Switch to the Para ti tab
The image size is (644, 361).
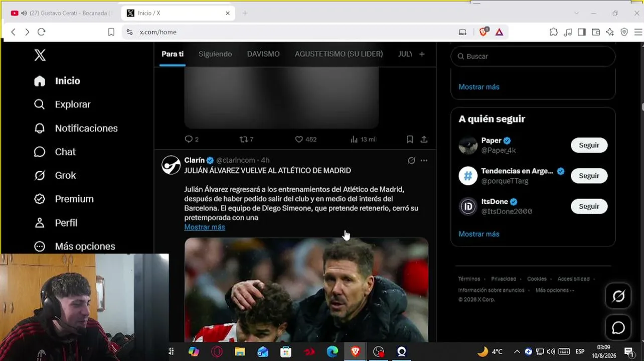tap(173, 54)
